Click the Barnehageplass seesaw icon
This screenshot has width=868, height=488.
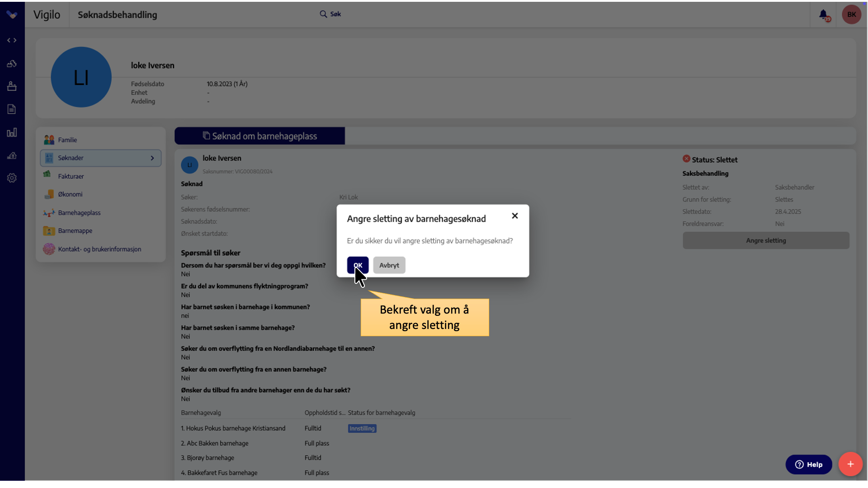pyautogui.click(x=49, y=213)
